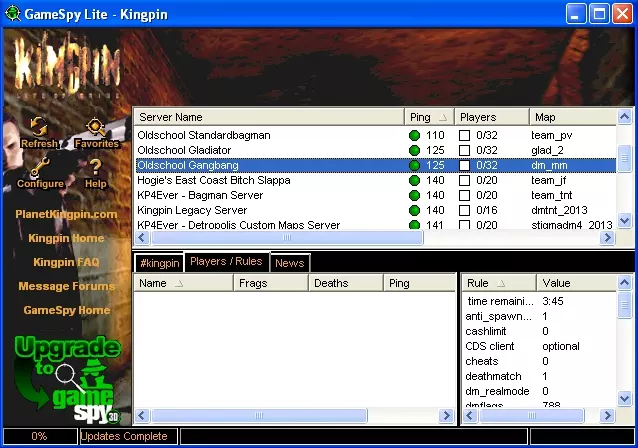The width and height of the screenshot is (638, 448).
Task: Click the Upgrade to GameSpy 3D banner
Action: tap(67, 379)
